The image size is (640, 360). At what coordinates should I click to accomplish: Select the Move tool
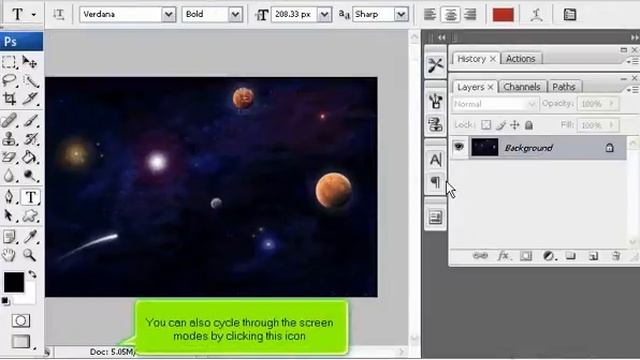click(x=30, y=62)
